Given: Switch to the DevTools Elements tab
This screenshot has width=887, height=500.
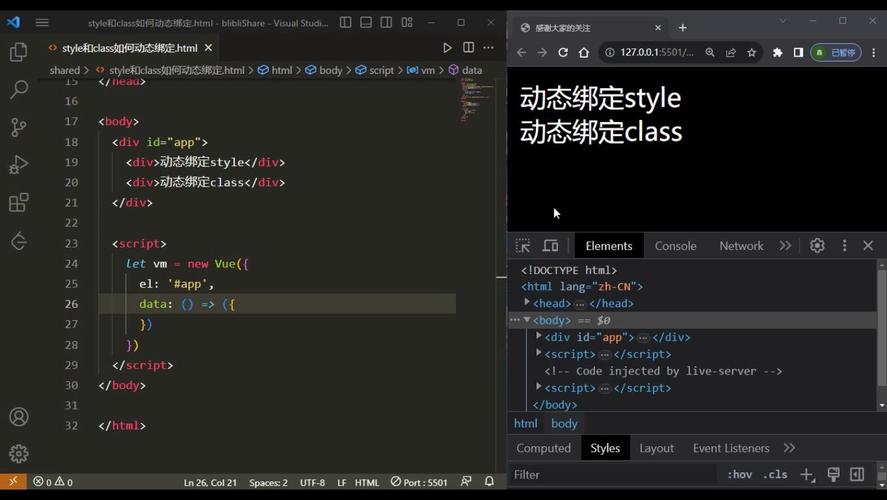Looking at the screenshot, I should [609, 246].
